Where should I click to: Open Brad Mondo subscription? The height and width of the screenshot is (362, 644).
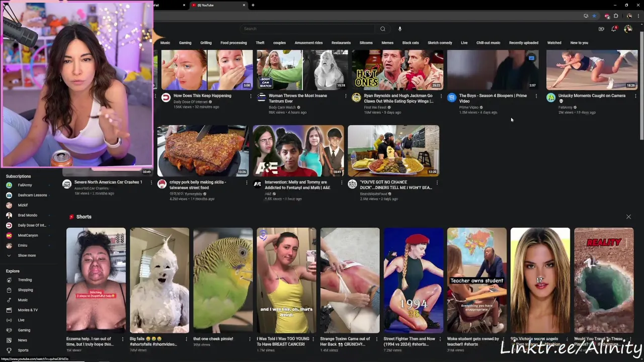tap(27, 215)
